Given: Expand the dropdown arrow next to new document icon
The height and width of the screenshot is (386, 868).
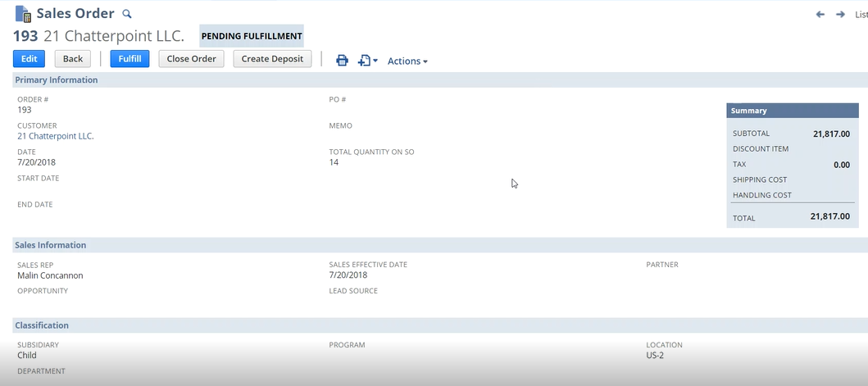Looking at the screenshot, I should [375, 61].
